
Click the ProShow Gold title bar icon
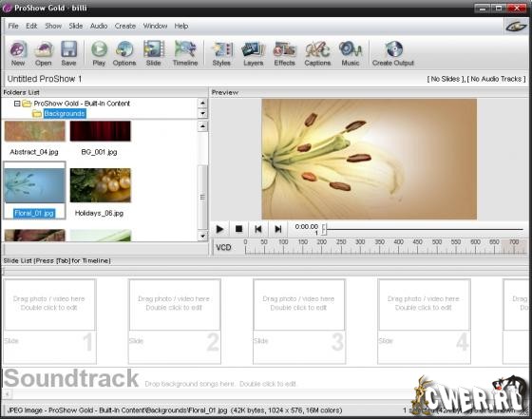[x=8, y=8]
